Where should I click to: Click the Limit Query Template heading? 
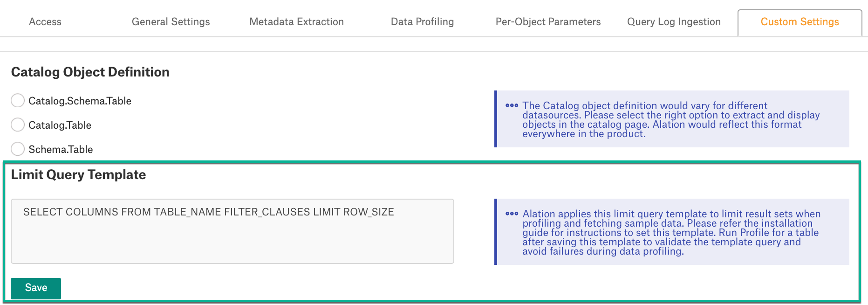tap(78, 174)
